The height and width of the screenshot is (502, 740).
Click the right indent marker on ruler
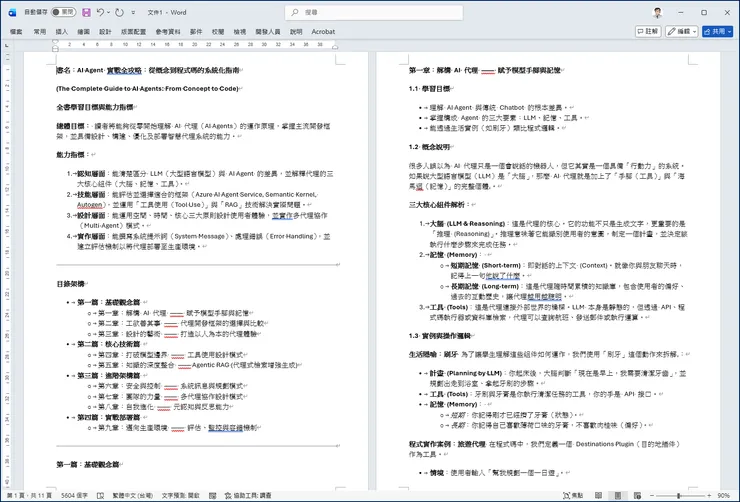point(335,47)
